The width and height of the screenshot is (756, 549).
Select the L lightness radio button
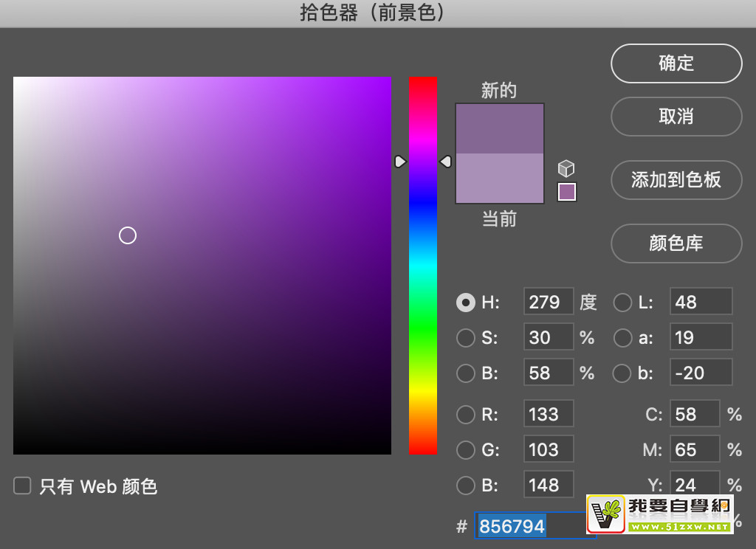[x=623, y=303]
